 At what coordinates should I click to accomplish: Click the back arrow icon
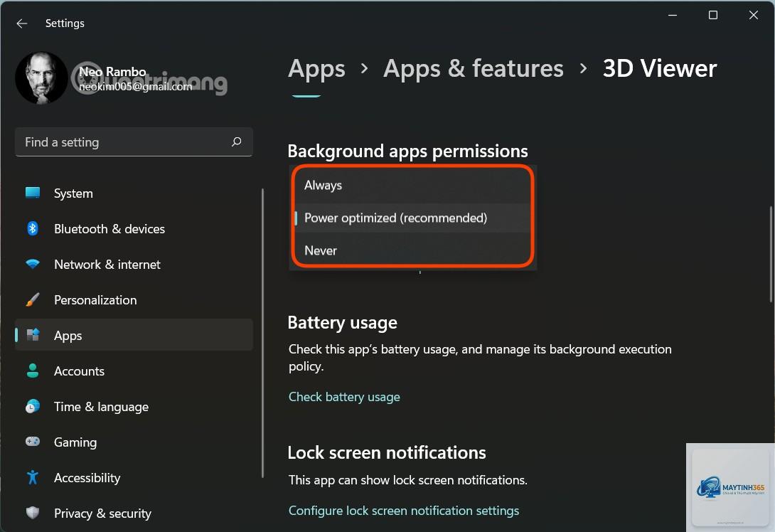(x=22, y=23)
